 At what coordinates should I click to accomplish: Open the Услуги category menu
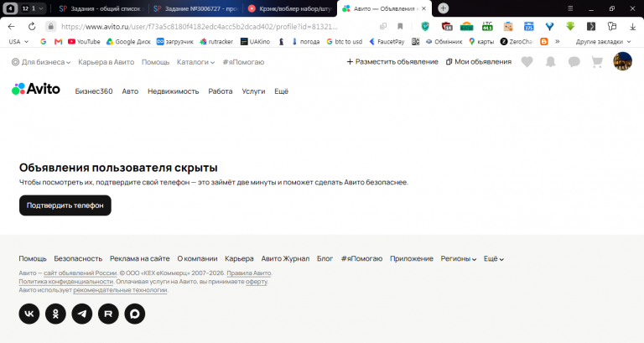pos(253,91)
